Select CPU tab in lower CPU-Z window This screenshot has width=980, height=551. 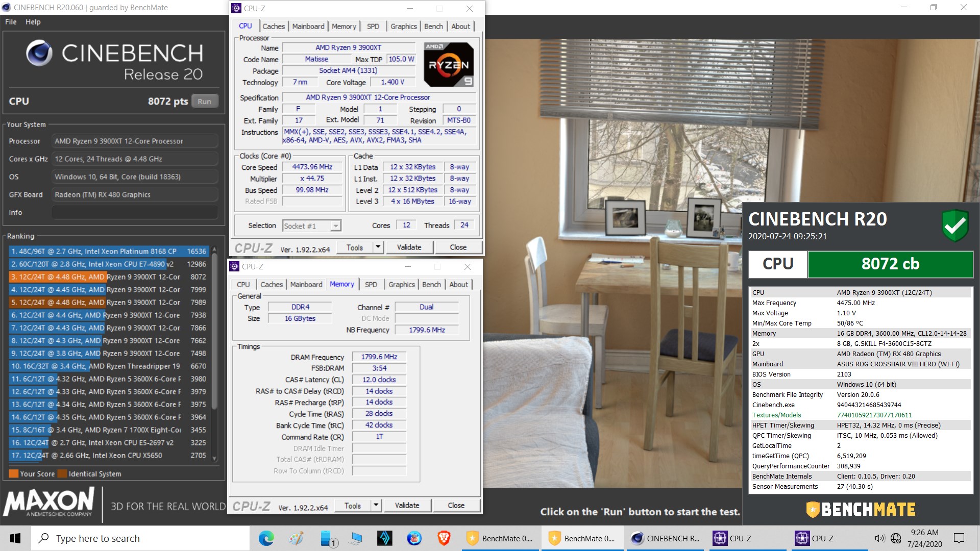point(243,284)
